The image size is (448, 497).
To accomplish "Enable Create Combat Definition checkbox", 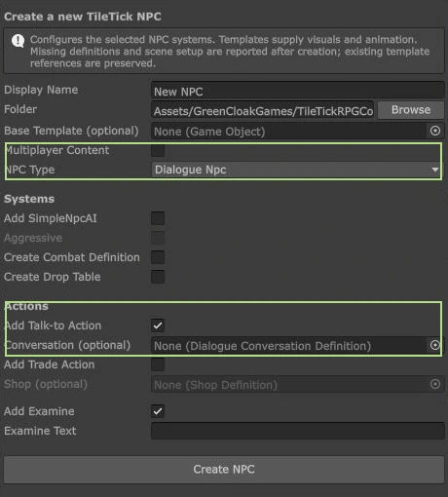I will (x=158, y=257).
